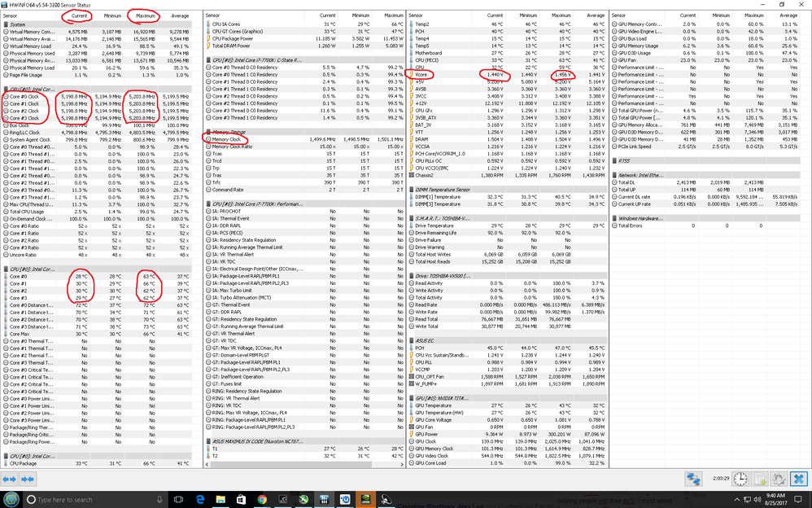Click the Memory Timings group header

(x=304, y=132)
